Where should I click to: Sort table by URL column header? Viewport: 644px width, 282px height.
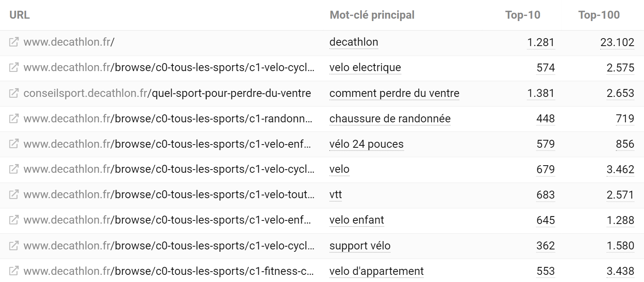[x=19, y=15]
